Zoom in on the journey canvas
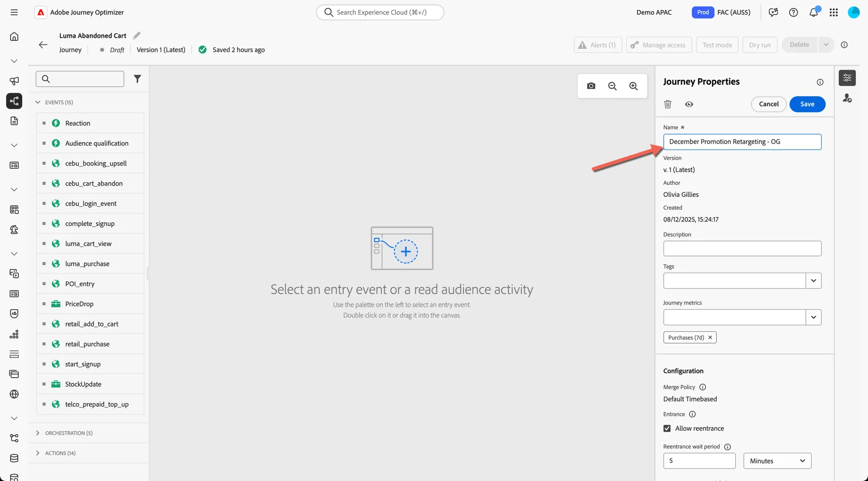This screenshot has height=481, width=868. click(633, 86)
